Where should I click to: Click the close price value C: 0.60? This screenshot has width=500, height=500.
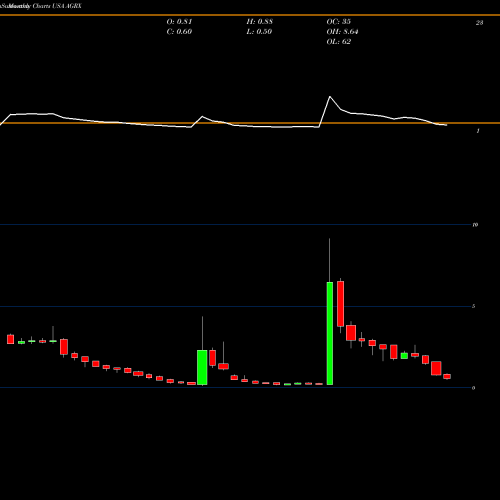click(179, 32)
